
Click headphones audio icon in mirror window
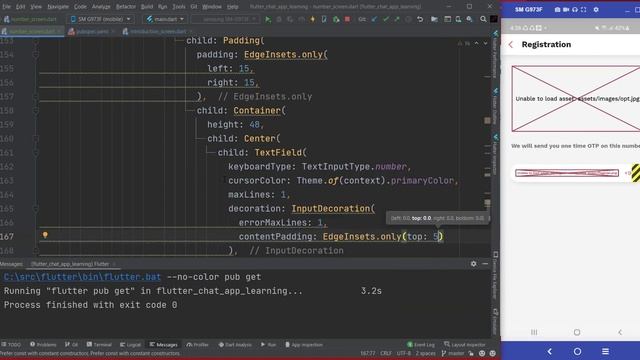coord(575,9)
